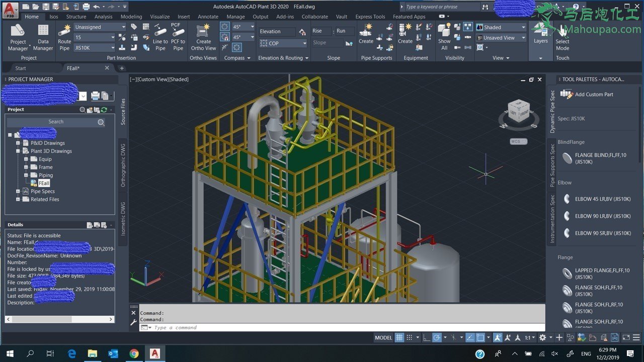Click Select Mode touch button
Screen dimensions: 644x362
(x=562, y=37)
